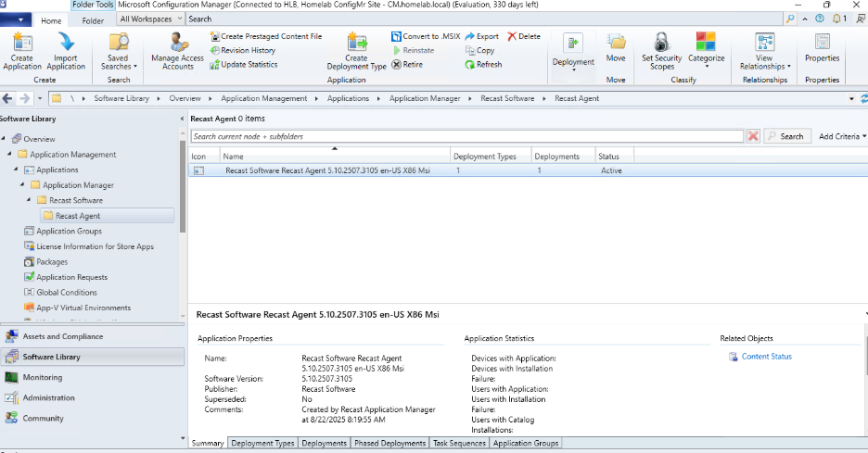868x453 pixels.
Task: Open Properties from the ribbon
Action: click(822, 49)
